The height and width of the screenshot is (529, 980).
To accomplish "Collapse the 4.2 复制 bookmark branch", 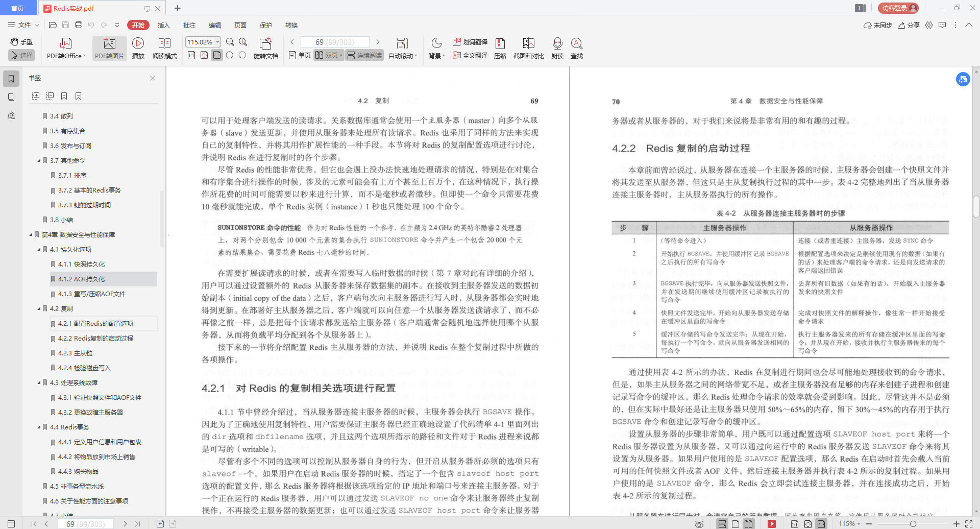I will [x=38, y=308].
